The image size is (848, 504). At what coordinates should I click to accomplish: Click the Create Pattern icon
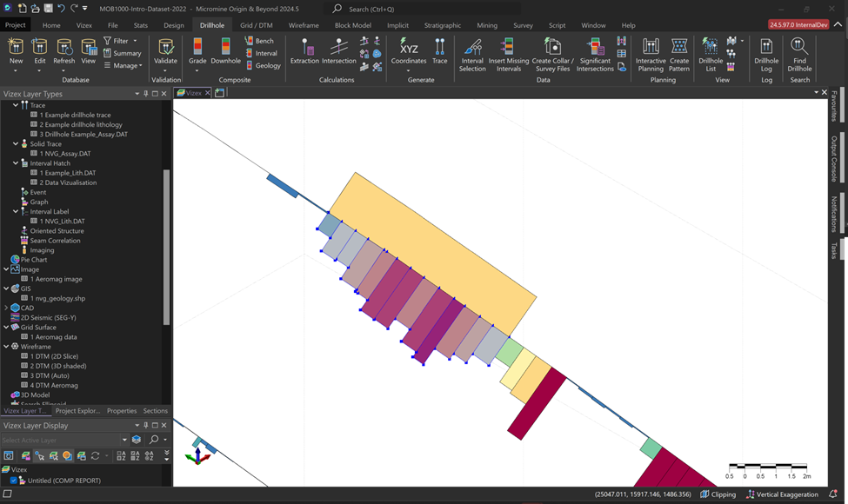click(679, 54)
